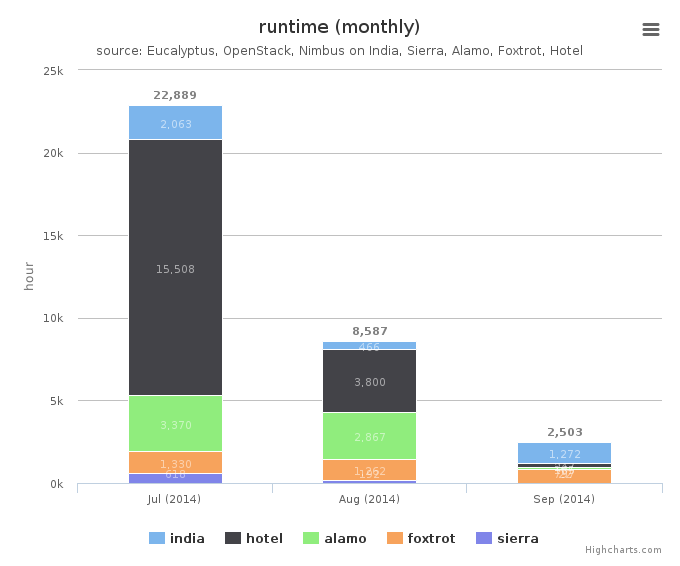Select the Sep foxtrot orange segment
The image size is (680, 566).
click(564, 477)
